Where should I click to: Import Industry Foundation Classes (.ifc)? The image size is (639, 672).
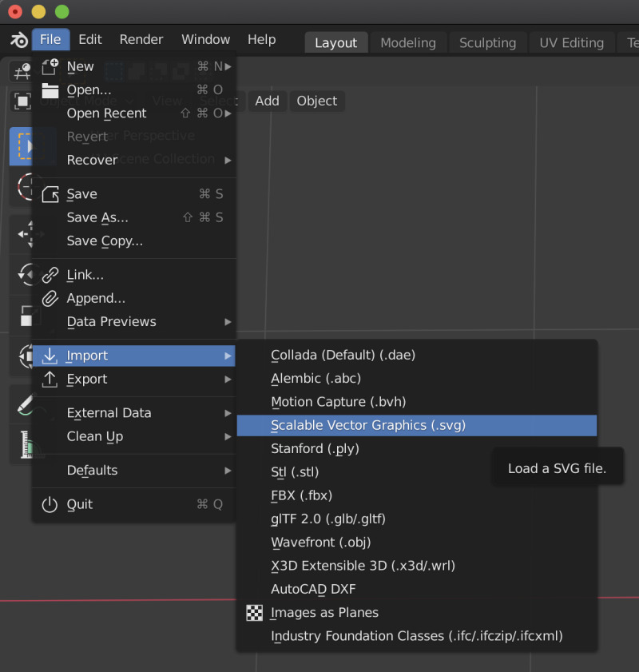(x=417, y=636)
